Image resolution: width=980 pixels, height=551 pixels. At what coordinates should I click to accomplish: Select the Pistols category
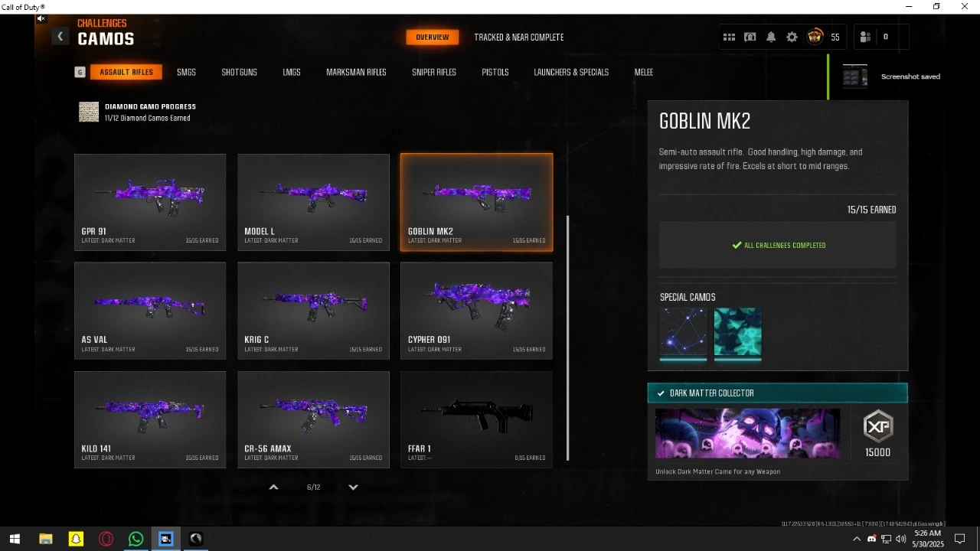(495, 72)
